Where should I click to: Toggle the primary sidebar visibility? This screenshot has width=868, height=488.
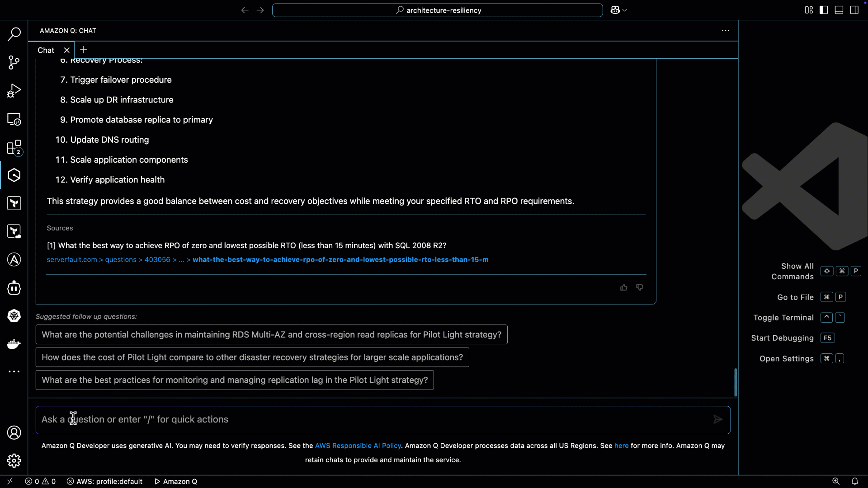point(824,10)
